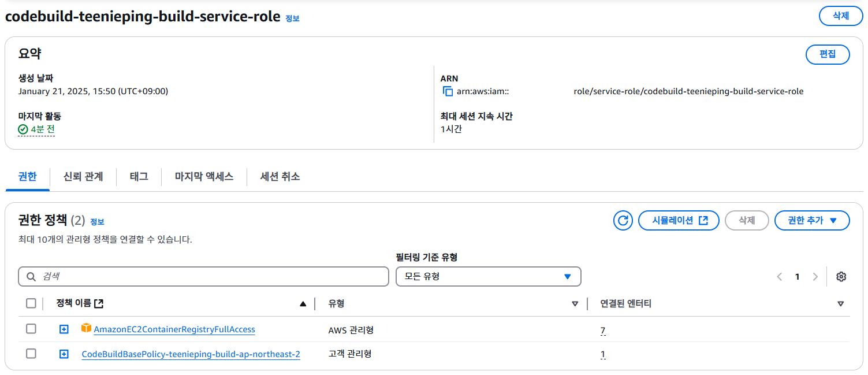Click the 정책 이름 column header
Image resolution: width=868 pixels, height=375 pixels.
click(x=74, y=303)
